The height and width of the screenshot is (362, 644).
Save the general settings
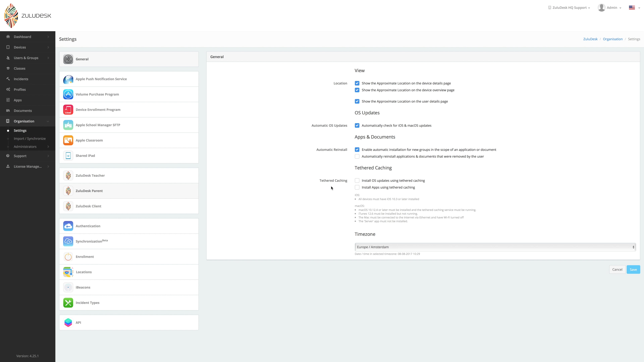[633, 269]
